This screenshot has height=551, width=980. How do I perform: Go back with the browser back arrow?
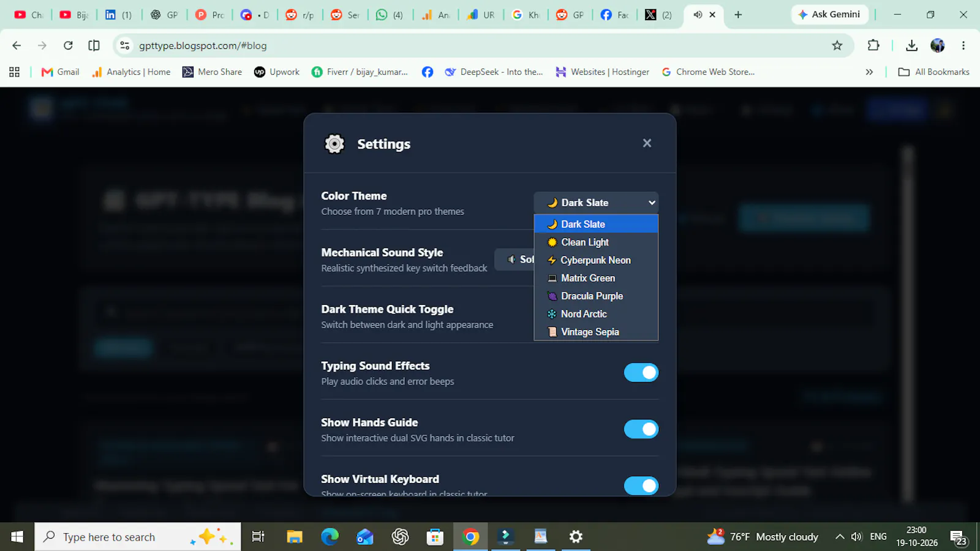coord(17,45)
